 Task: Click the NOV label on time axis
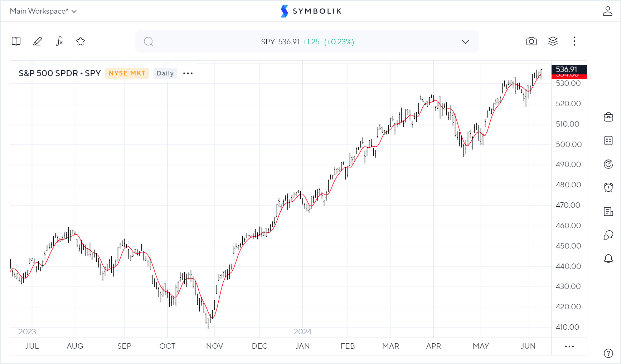(x=214, y=346)
